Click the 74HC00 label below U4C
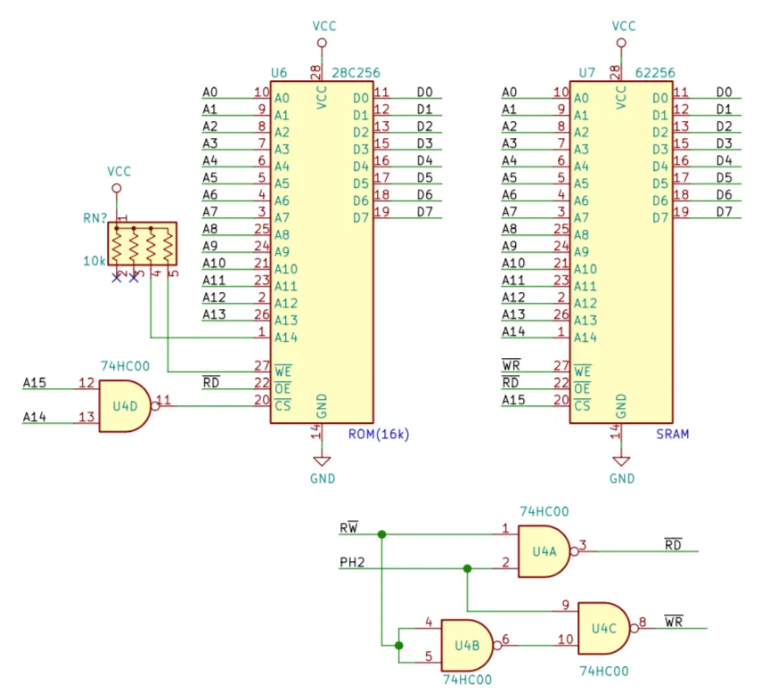The width and height of the screenshot is (761, 700). tap(604, 671)
